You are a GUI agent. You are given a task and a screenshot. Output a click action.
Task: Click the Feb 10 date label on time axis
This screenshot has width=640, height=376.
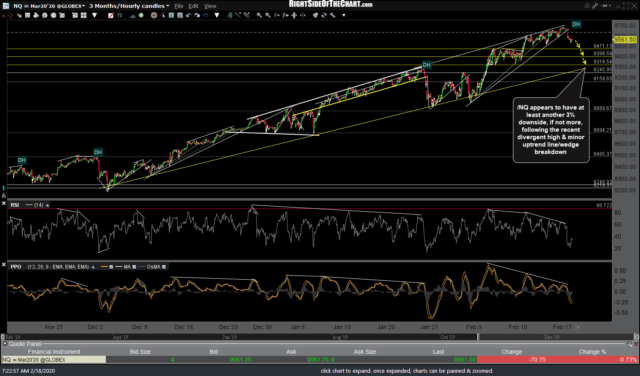tap(518, 327)
